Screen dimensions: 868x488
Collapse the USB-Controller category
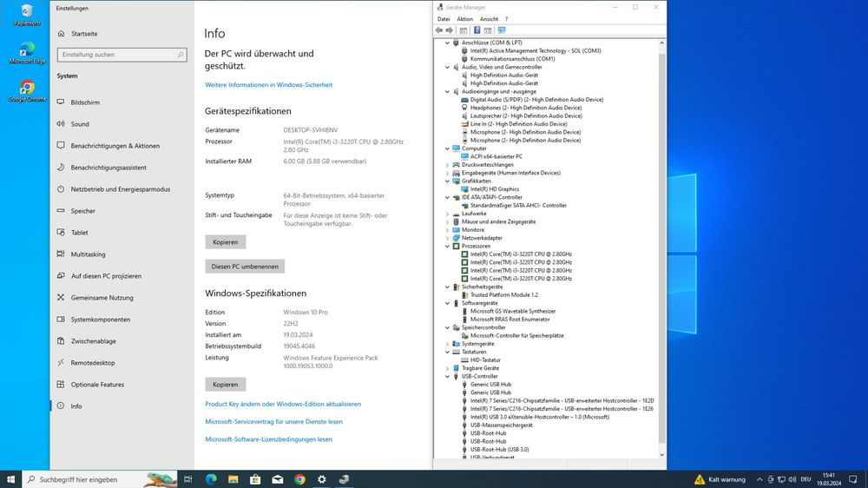pyautogui.click(x=448, y=376)
